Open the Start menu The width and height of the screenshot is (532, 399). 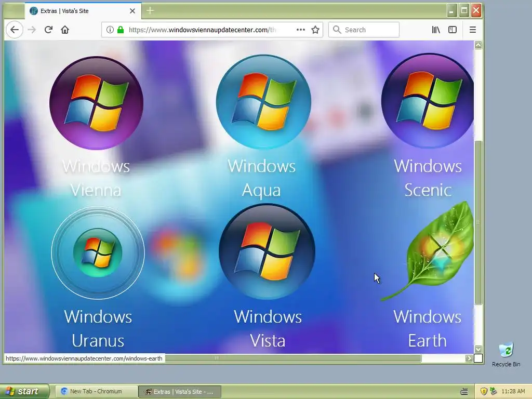pos(24,392)
